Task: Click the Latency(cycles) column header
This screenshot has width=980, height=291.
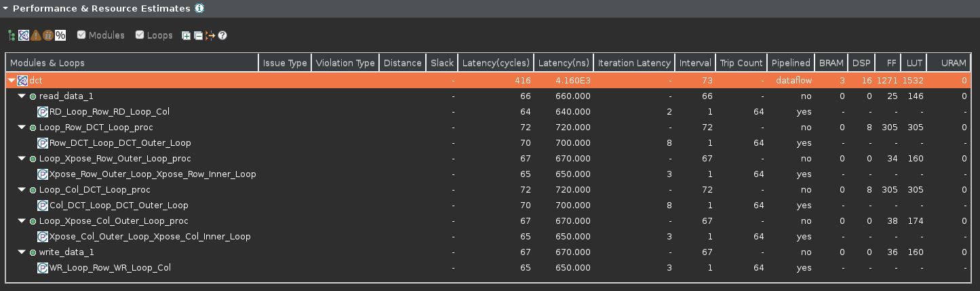Action: click(x=495, y=63)
